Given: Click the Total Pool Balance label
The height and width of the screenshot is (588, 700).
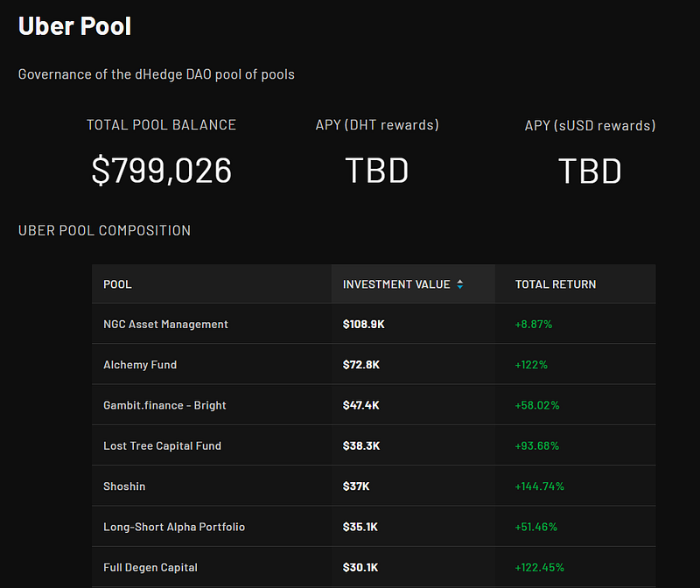Looking at the screenshot, I should pyautogui.click(x=161, y=125).
